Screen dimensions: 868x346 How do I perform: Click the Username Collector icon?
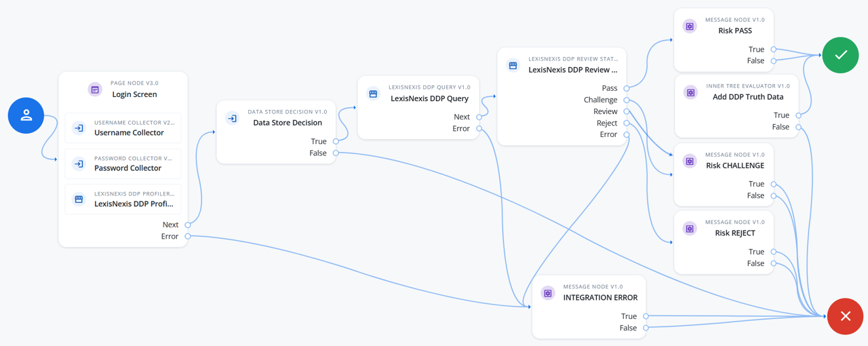pyautogui.click(x=79, y=128)
